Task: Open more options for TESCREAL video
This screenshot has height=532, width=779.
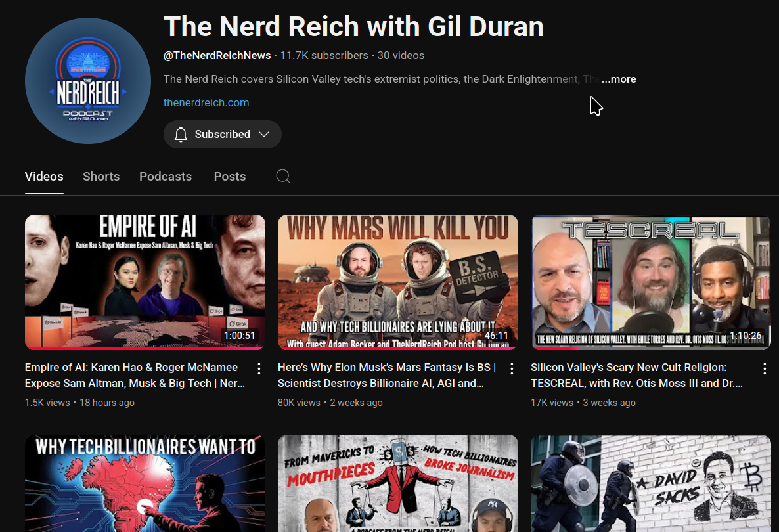Action: point(765,368)
